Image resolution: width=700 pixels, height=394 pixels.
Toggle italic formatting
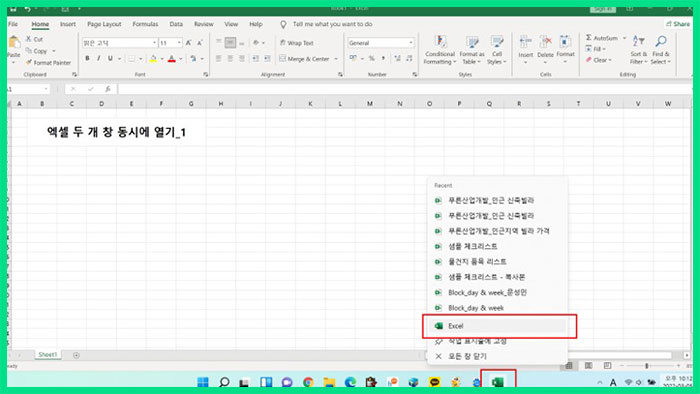tap(99, 58)
